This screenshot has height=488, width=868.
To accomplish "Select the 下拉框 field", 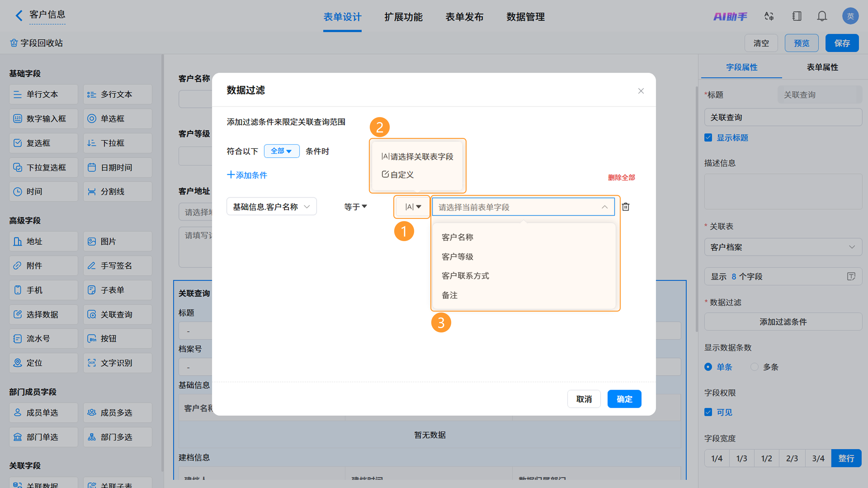I will click(x=118, y=143).
